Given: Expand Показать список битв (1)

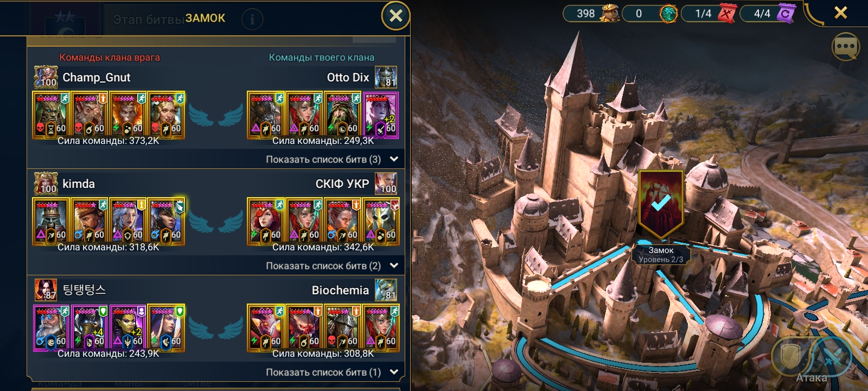Looking at the screenshot, I should pyautogui.click(x=332, y=372).
